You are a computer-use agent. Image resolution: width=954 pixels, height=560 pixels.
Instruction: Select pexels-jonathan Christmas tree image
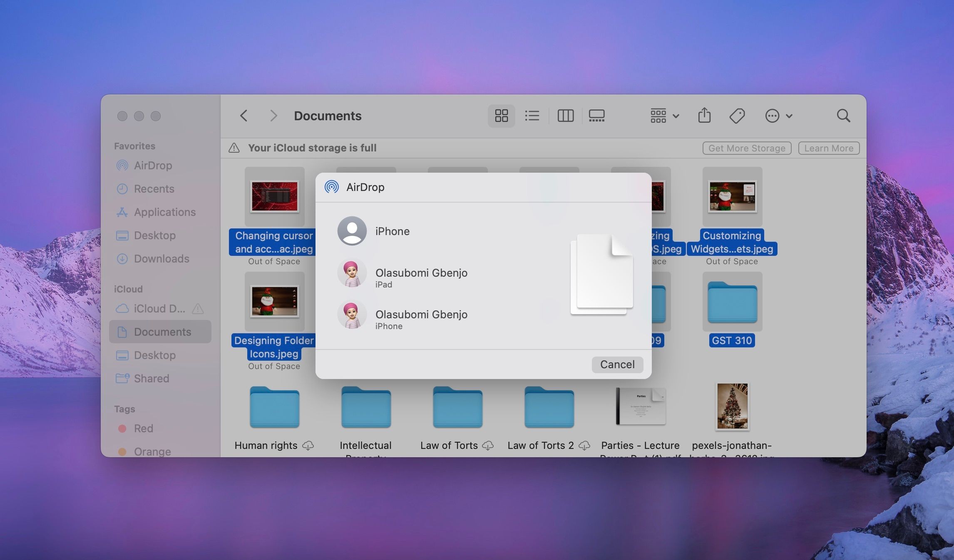point(732,406)
